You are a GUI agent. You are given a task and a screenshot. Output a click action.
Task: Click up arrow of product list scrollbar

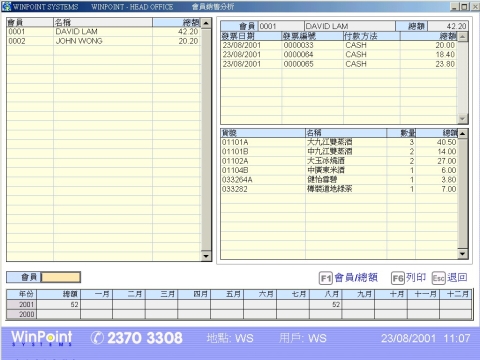click(463, 134)
